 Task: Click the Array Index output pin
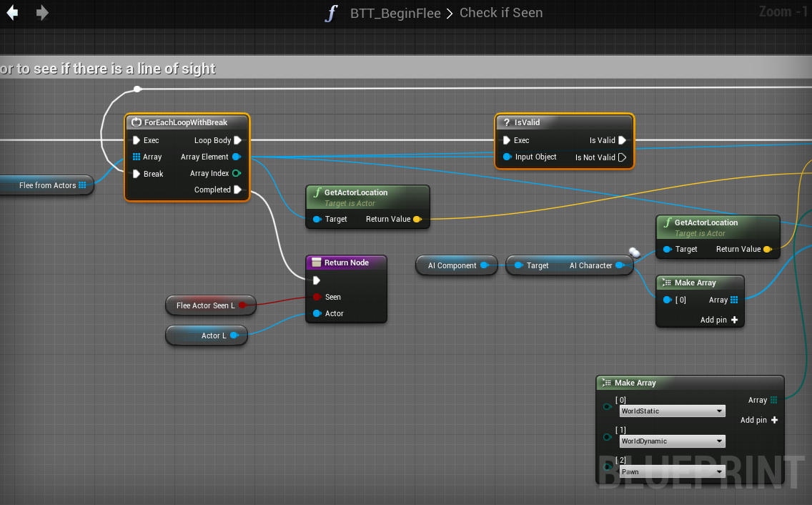[x=237, y=173]
